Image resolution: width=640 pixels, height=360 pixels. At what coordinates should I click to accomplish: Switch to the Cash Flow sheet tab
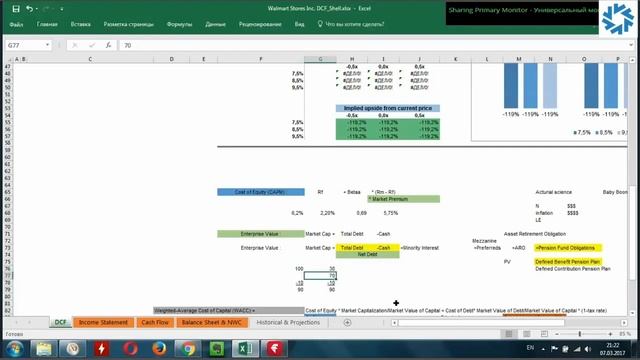pos(155,322)
